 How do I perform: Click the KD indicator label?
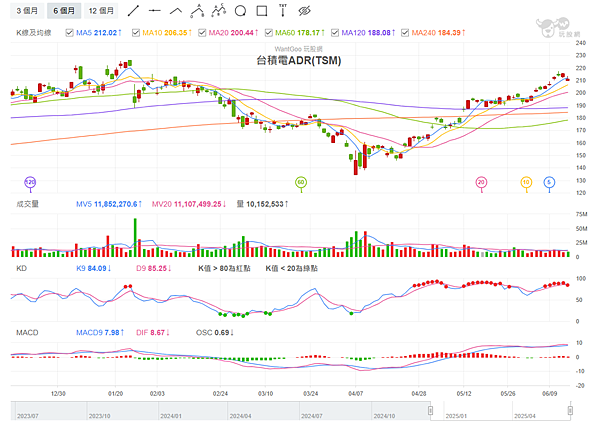click(21, 268)
